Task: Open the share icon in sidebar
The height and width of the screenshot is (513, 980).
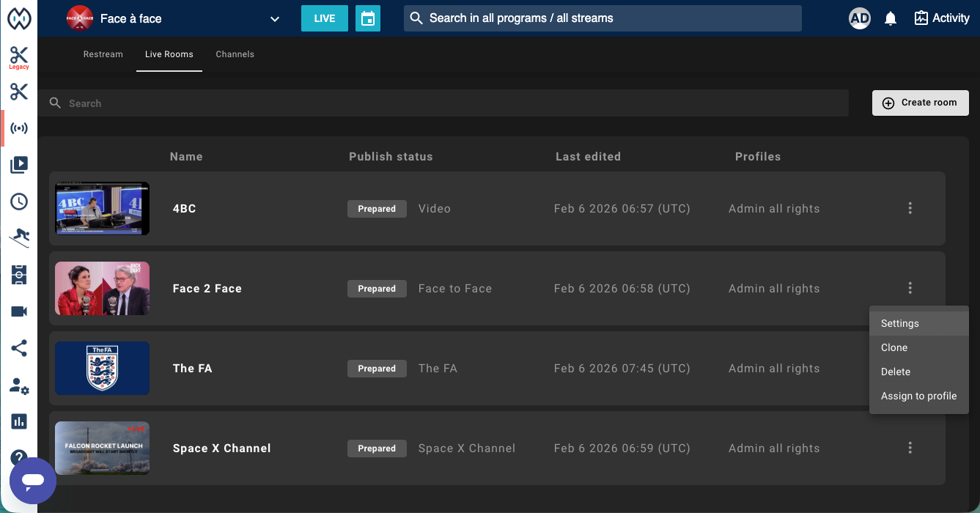Action: point(19,348)
